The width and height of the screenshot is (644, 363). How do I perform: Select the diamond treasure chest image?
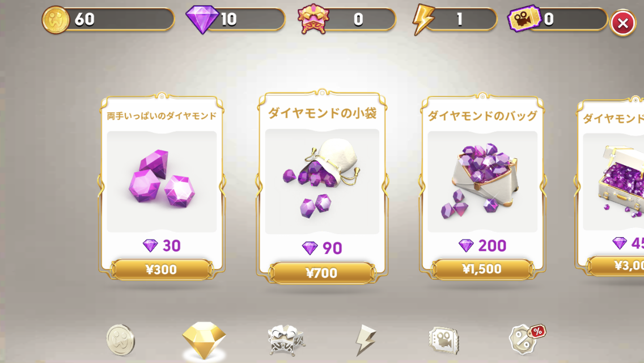pyautogui.click(x=613, y=181)
